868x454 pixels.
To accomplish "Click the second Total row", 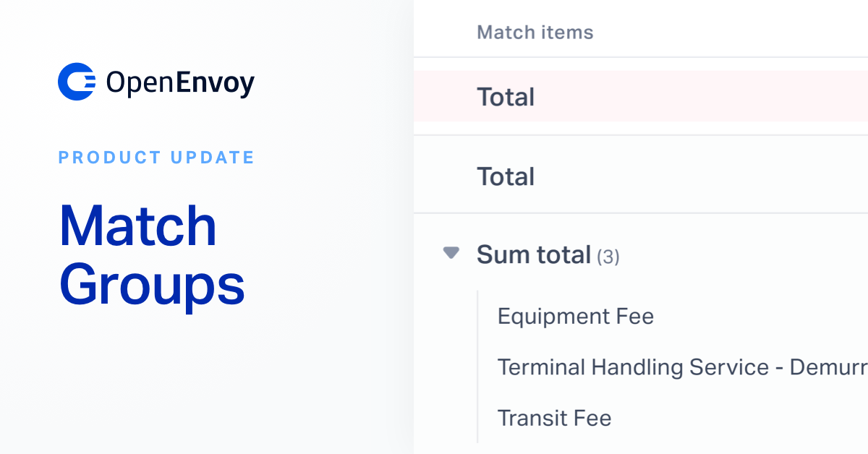I will pyautogui.click(x=641, y=176).
